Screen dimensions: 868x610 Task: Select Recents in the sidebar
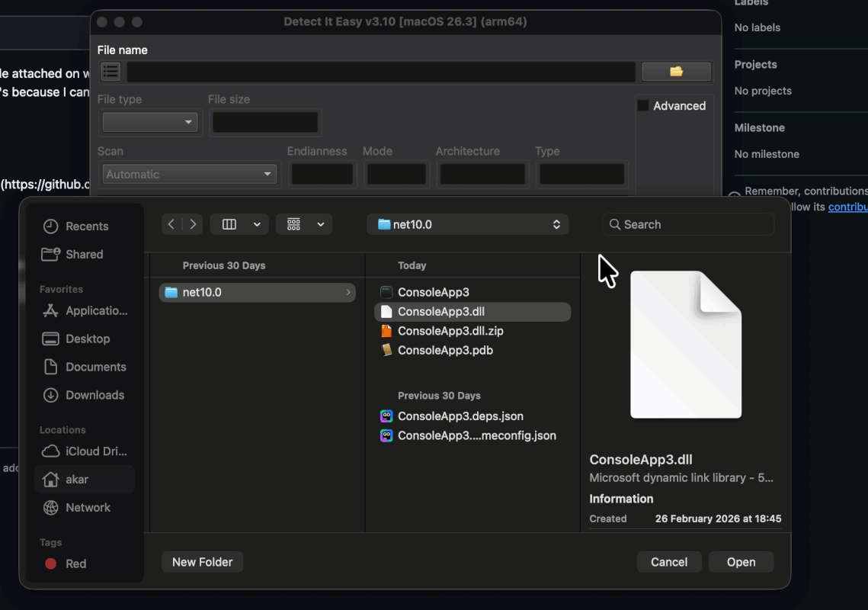pyautogui.click(x=85, y=226)
